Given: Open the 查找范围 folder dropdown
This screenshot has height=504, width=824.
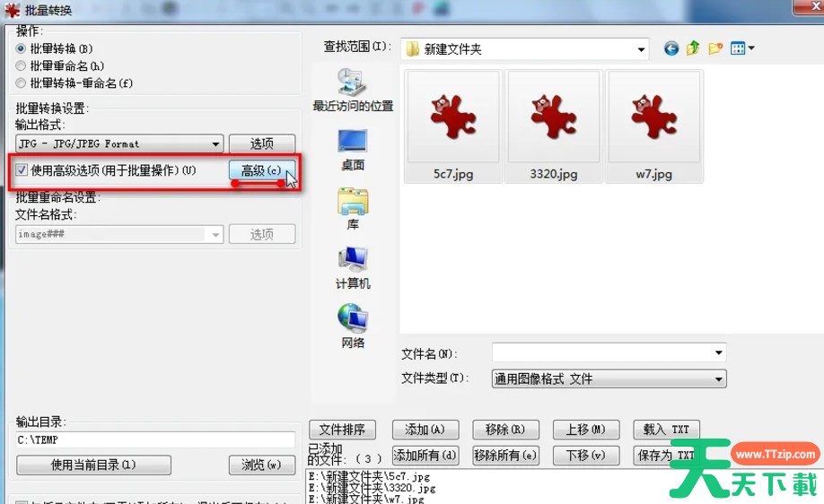Looking at the screenshot, I should coord(524,49).
